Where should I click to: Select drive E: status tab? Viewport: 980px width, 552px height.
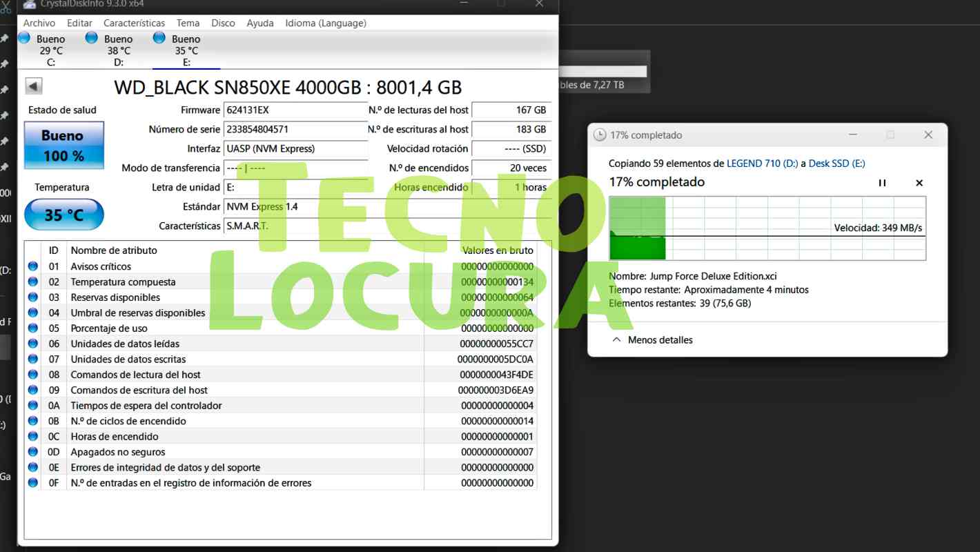(x=186, y=50)
